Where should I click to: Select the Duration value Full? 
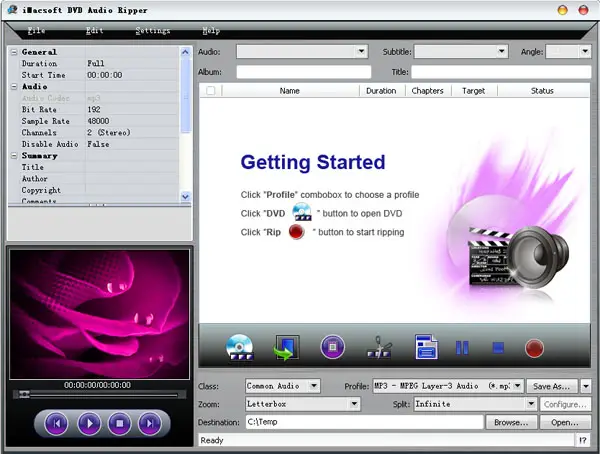coord(96,64)
